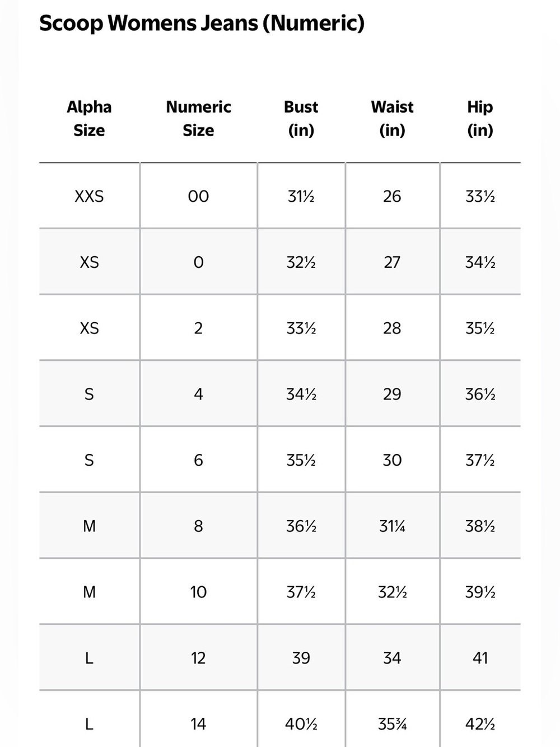The height and width of the screenshot is (747, 560).
Task: Select the Numeric Size column header
Action: tap(198, 118)
